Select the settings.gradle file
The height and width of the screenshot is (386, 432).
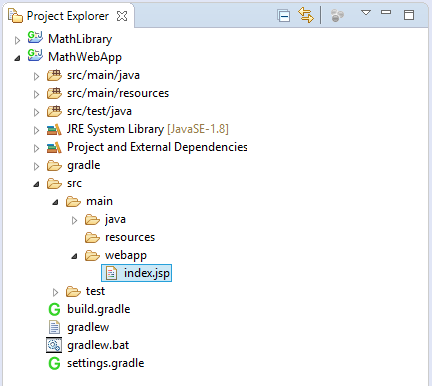click(106, 363)
